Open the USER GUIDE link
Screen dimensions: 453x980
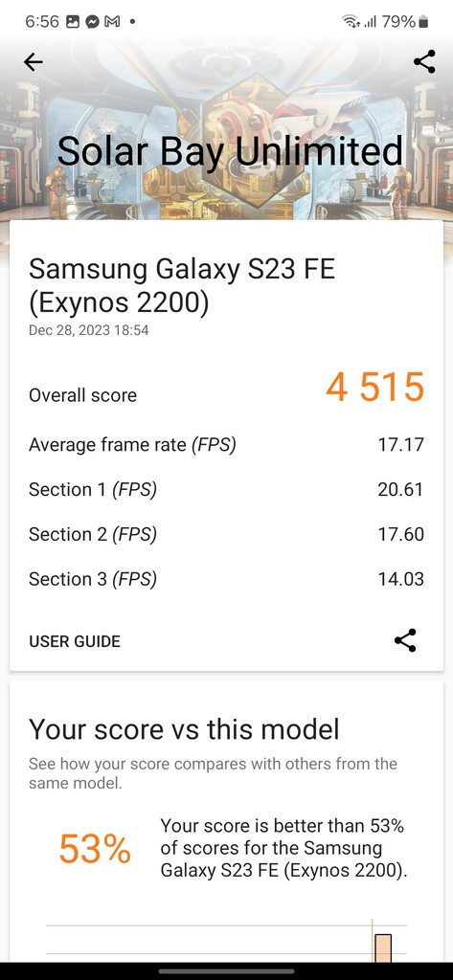coord(75,641)
